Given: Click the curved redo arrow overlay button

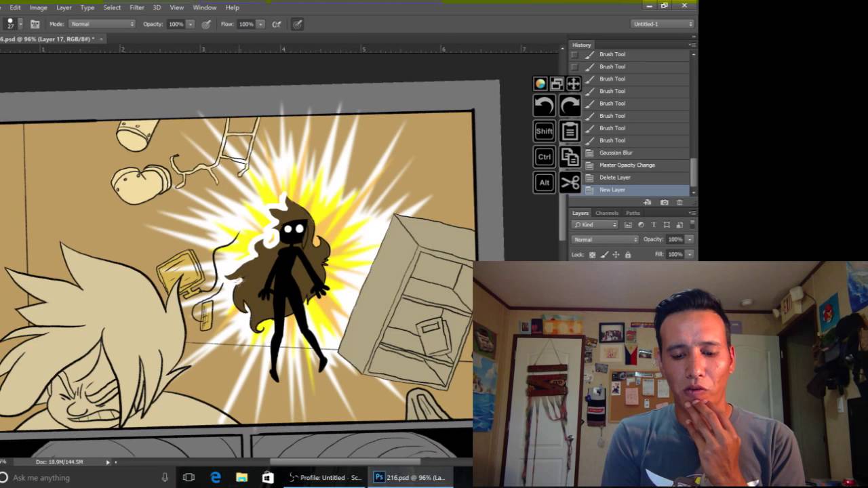Looking at the screenshot, I should coord(570,105).
